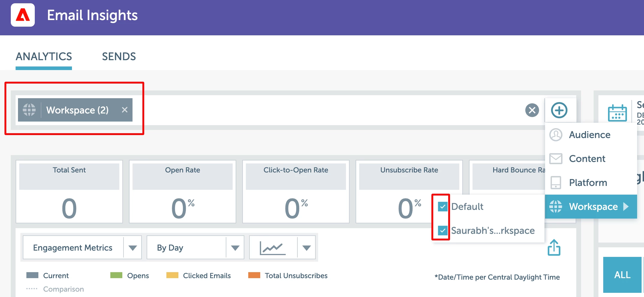Click the Workspace (2) filter chip label
644x297 pixels.
click(77, 110)
